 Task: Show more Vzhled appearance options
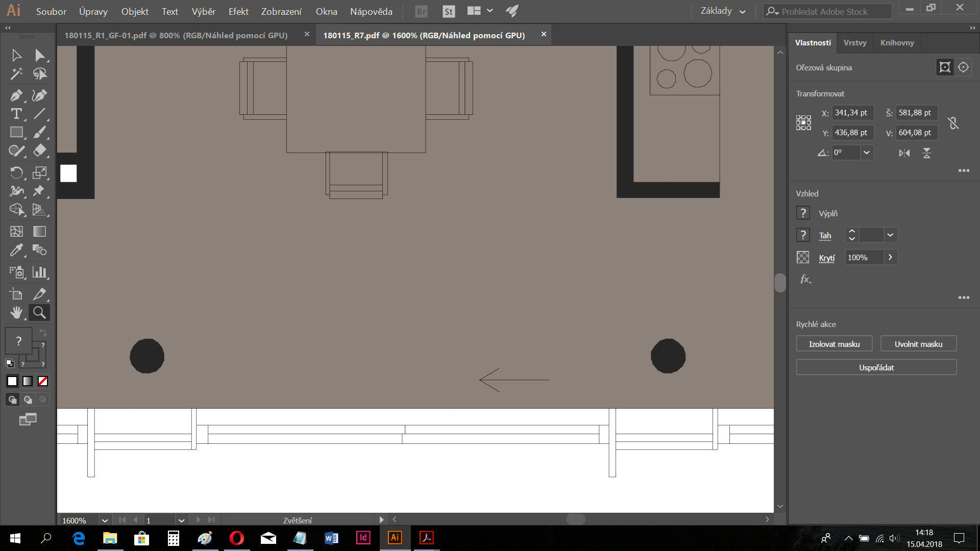tap(964, 297)
